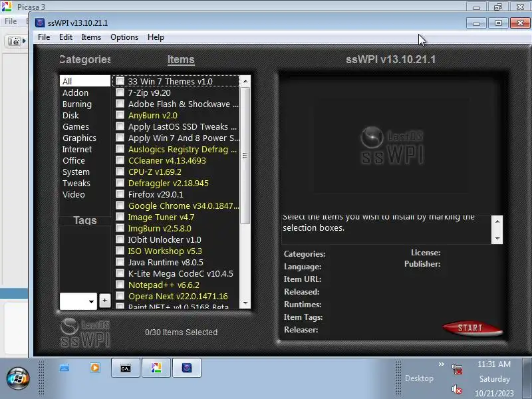Open the Start menu orb
Screen dimensions: 532x399
pos(18,378)
